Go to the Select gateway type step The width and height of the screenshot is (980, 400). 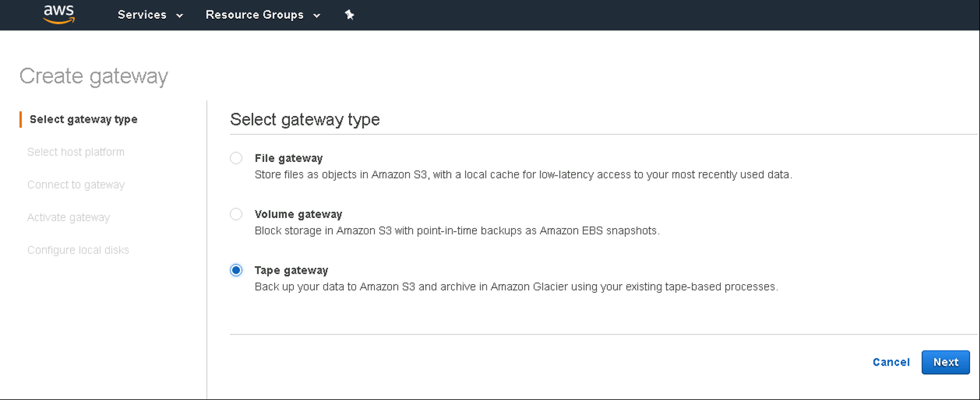tap(84, 120)
